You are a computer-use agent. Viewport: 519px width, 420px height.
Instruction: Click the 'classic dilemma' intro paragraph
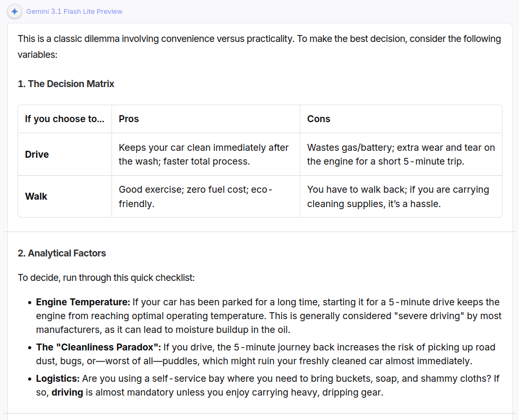click(259, 47)
